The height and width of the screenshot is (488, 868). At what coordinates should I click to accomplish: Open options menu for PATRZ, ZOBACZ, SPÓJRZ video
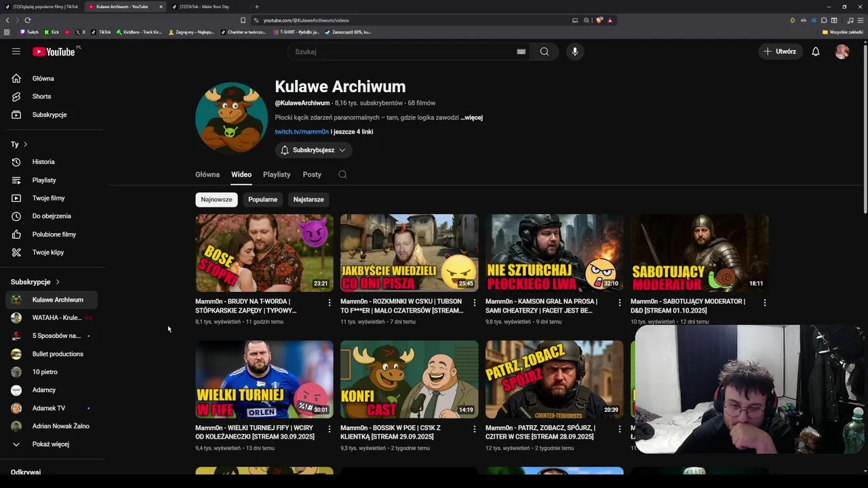pyautogui.click(x=619, y=429)
